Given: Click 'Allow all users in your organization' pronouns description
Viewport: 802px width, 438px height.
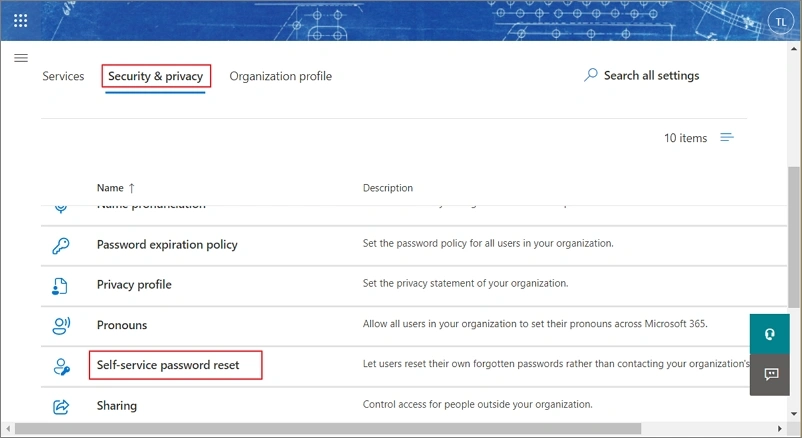Looking at the screenshot, I should (x=535, y=323).
